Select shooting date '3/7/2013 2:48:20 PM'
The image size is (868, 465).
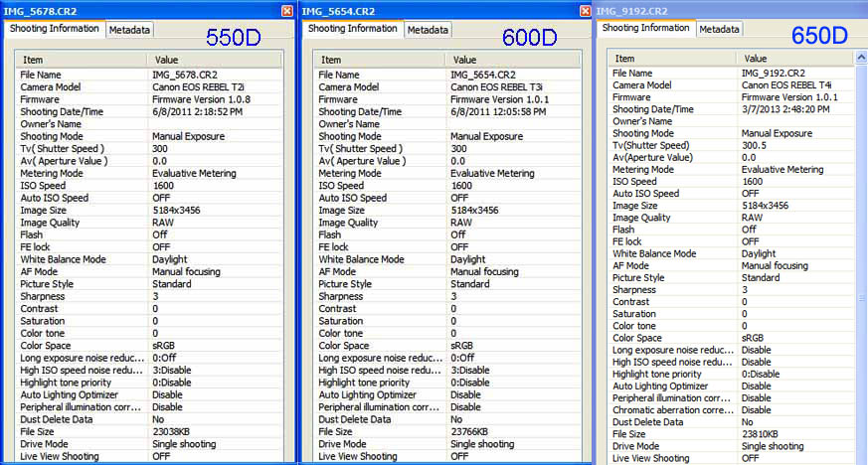[785, 109]
